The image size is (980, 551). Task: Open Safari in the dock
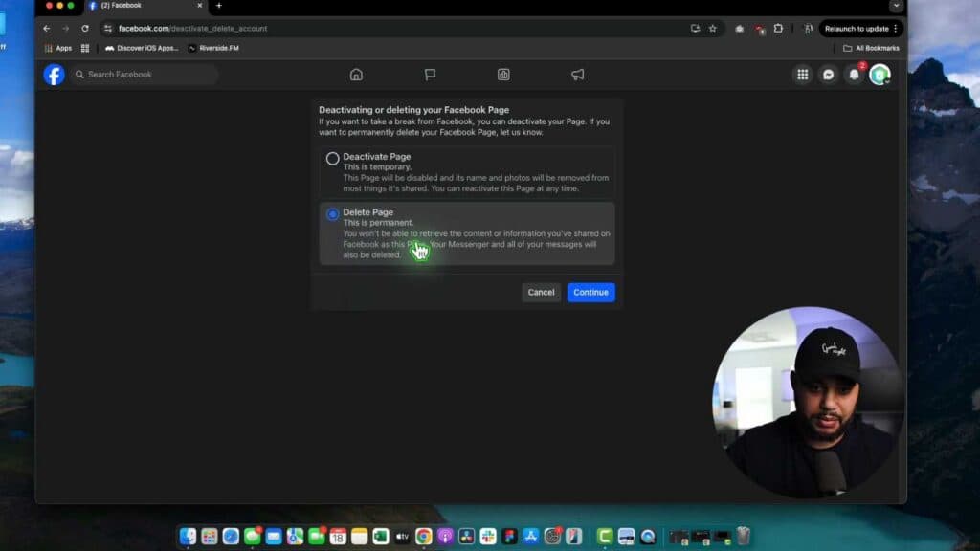(231, 536)
